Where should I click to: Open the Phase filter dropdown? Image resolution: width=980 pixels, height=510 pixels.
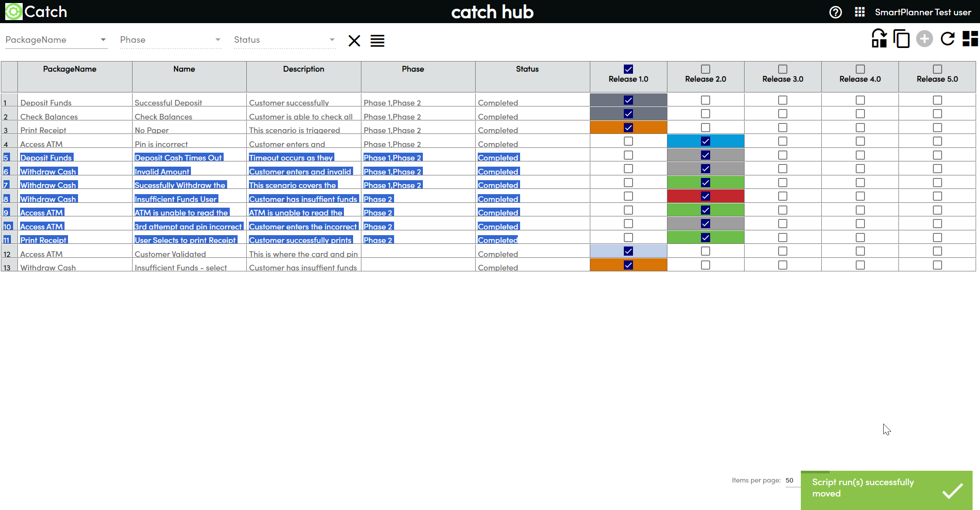click(x=218, y=40)
